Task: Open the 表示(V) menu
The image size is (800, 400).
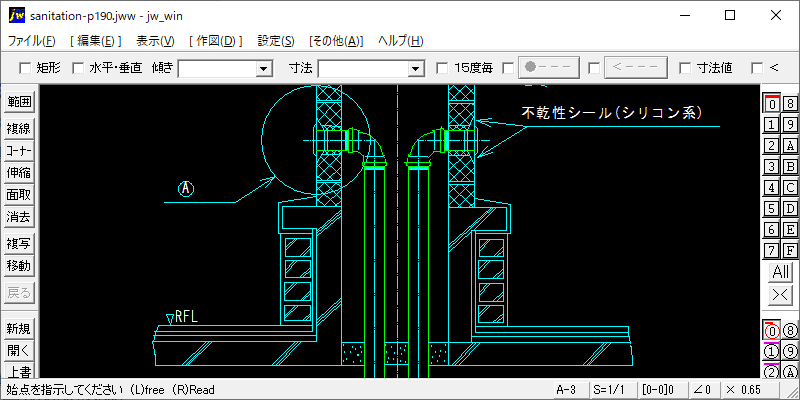Action: [156, 41]
